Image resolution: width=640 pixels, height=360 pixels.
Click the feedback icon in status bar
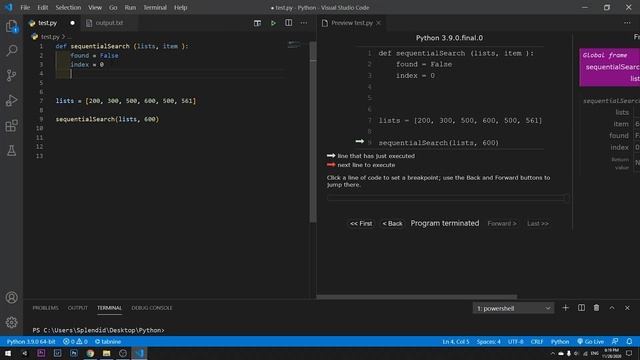coord(615,341)
